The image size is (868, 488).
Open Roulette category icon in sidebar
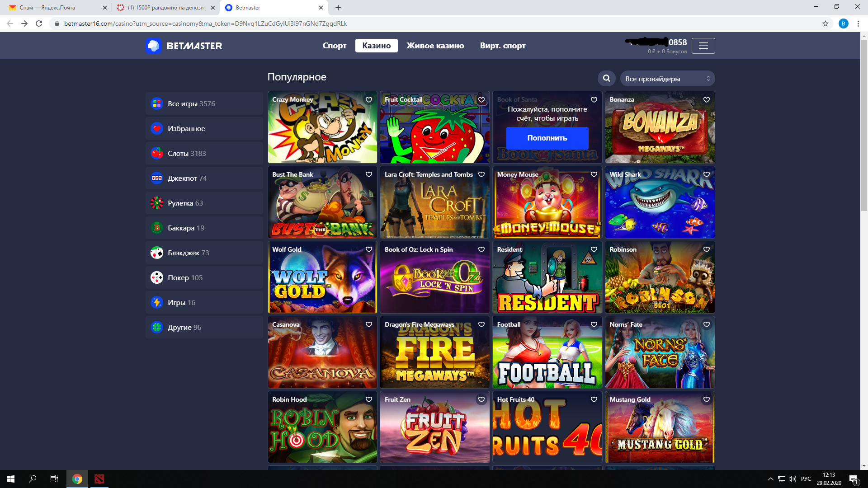click(157, 203)
